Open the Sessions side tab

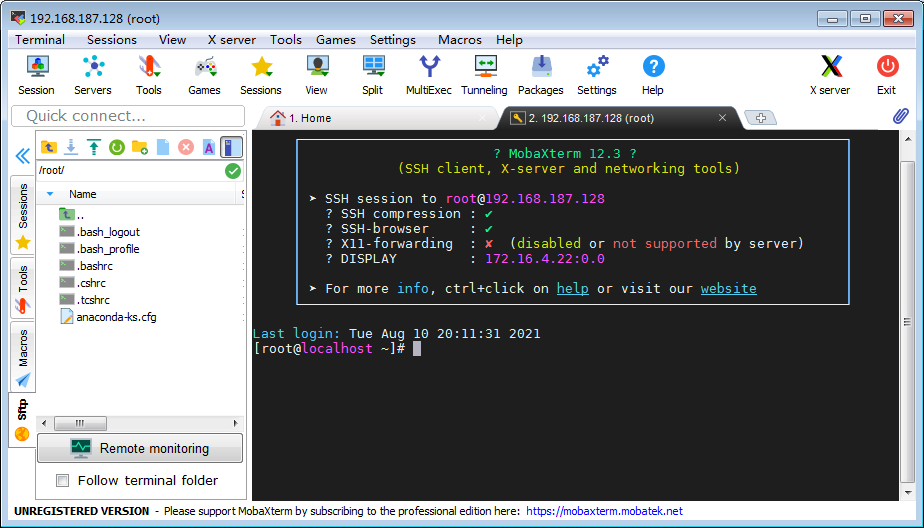[23, 214]
